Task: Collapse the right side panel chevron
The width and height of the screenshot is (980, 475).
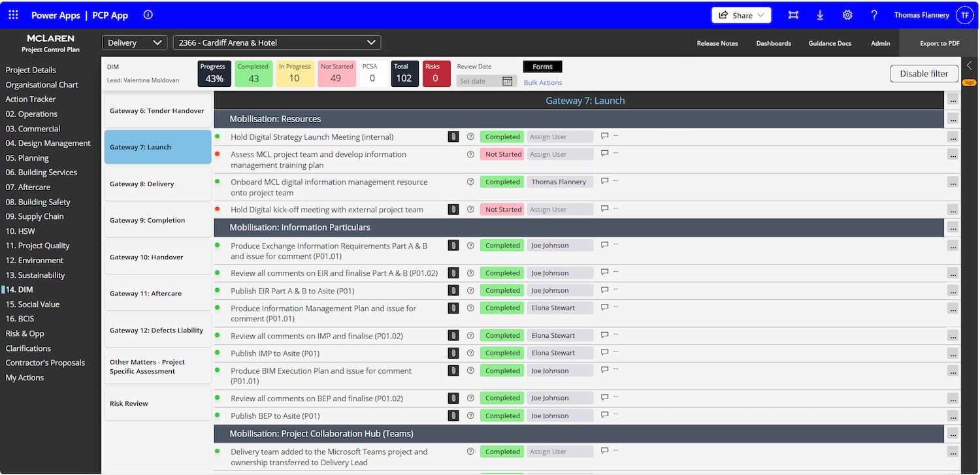Action: pos(969,65)
